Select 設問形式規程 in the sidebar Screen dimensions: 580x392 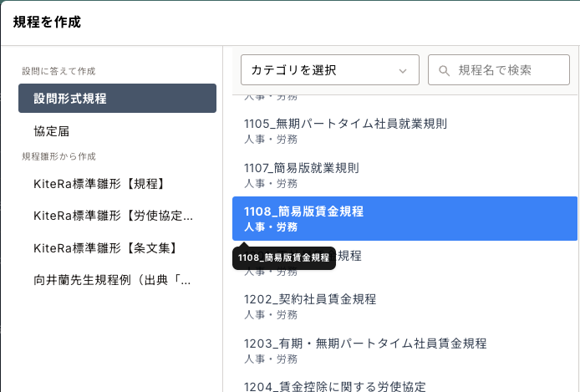click(x=117, y=98)
